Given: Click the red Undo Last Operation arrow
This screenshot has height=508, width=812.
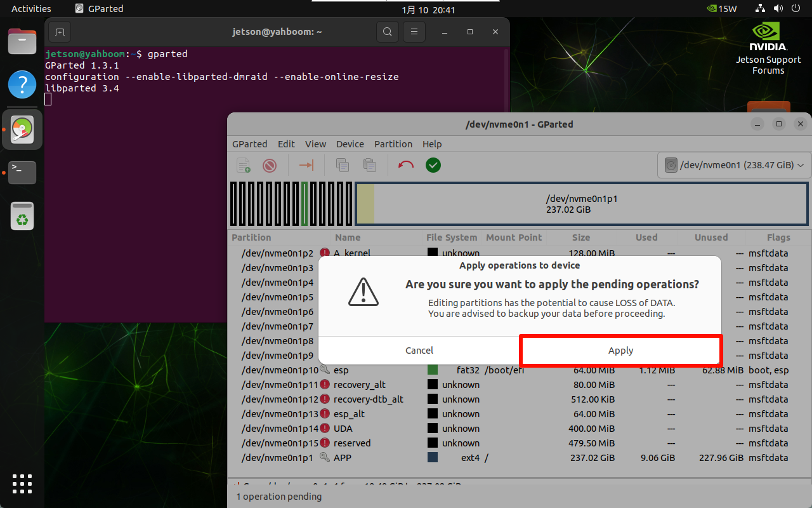Looking at the screenshot, I should point(406,165).
